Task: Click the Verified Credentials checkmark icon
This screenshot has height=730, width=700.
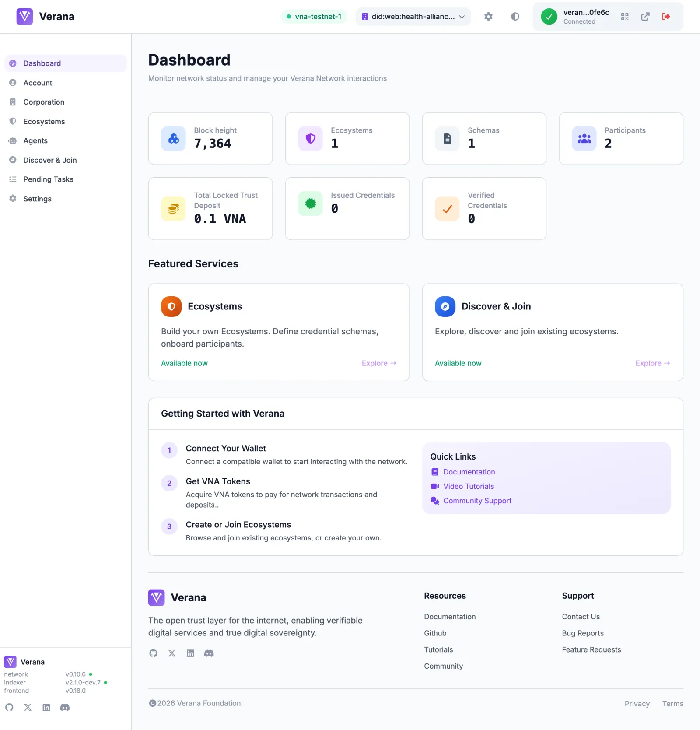Action: point(447,209)
